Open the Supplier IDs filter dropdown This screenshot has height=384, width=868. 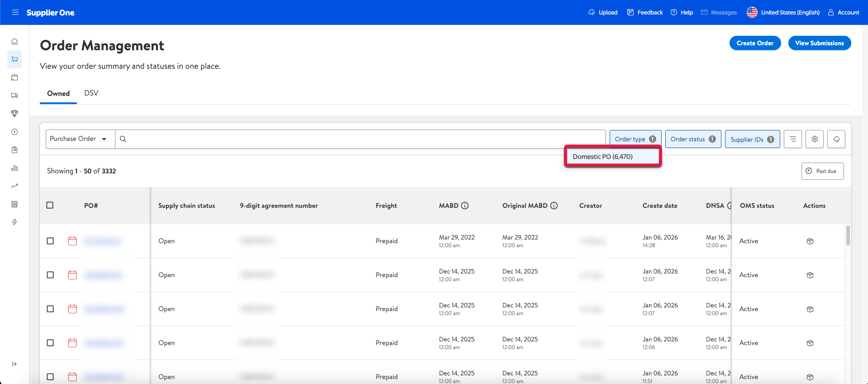pos(752,139)
